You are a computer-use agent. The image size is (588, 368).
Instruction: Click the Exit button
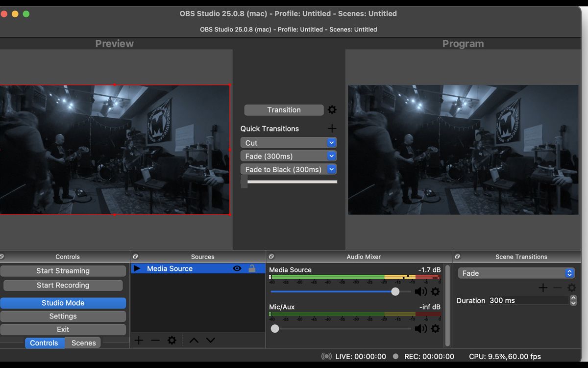(63, 330)
